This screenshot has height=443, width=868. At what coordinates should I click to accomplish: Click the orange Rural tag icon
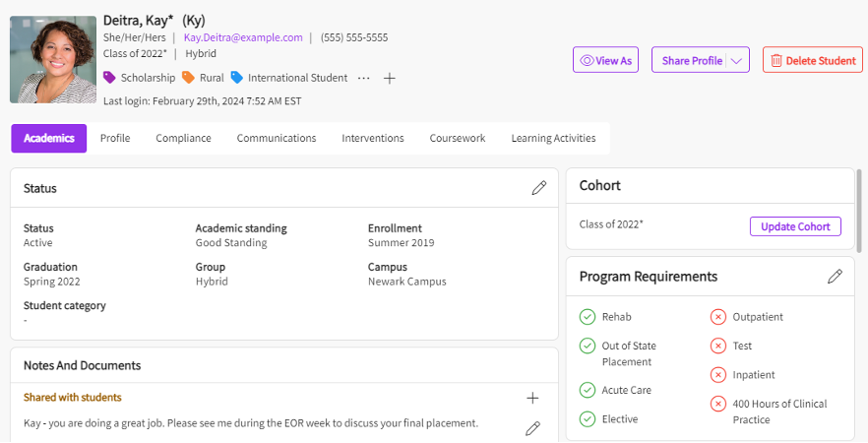pos(189,78)
